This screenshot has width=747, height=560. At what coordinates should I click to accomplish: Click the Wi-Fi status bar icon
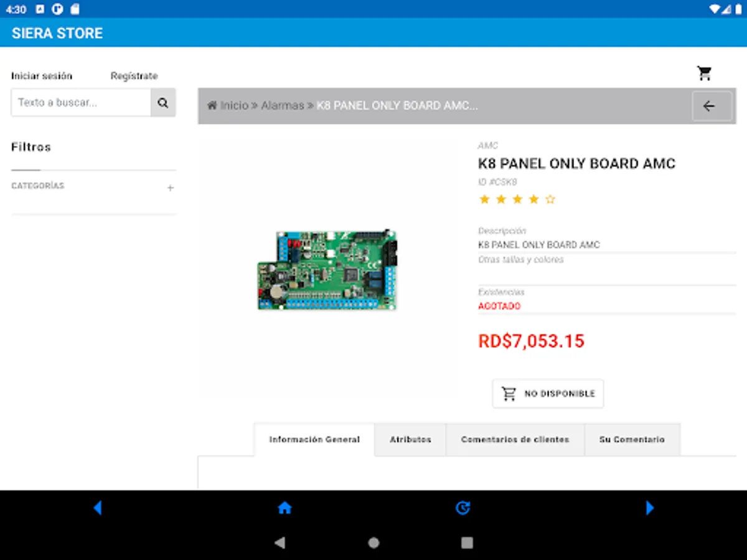714,9
